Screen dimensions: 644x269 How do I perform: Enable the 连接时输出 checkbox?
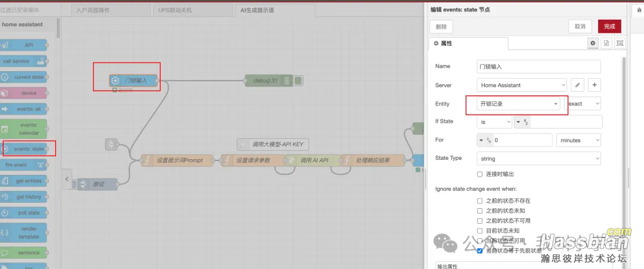[x=480, y=174]
